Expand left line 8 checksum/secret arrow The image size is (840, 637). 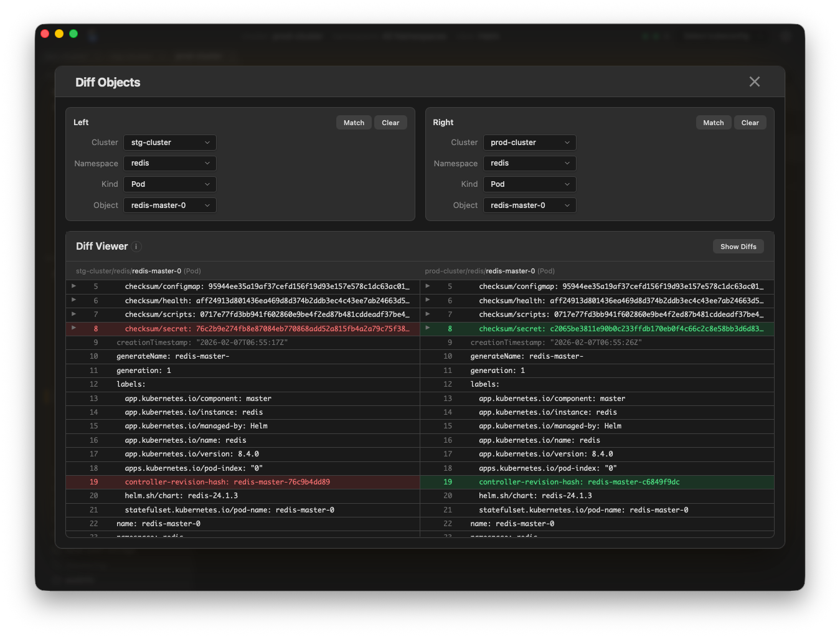click(x=73, y=328)
